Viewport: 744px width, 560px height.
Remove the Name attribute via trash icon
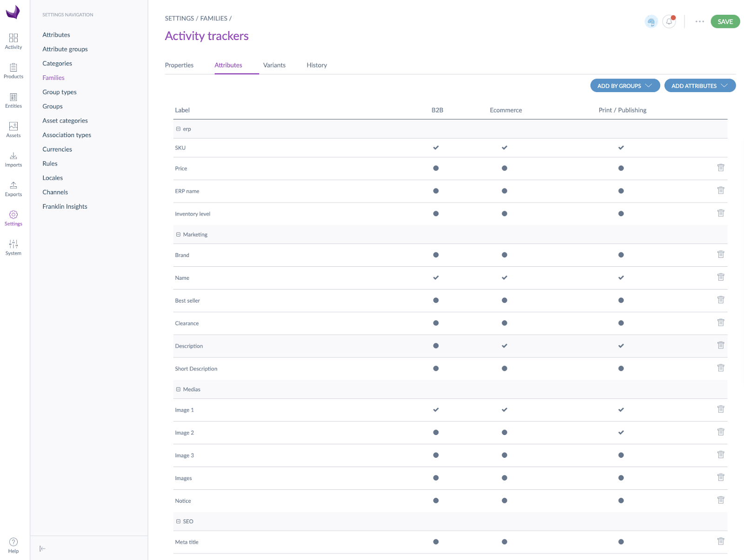click(x=721, y=277)
